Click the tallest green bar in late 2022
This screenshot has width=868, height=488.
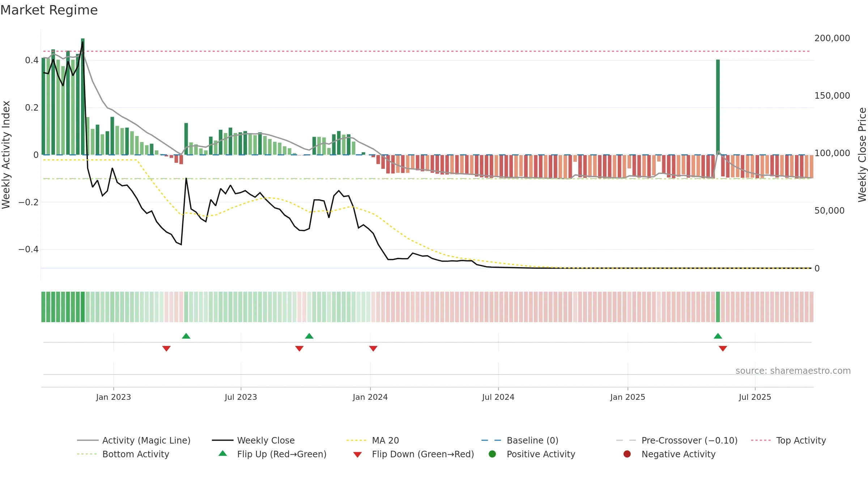(x=83, y=97)
